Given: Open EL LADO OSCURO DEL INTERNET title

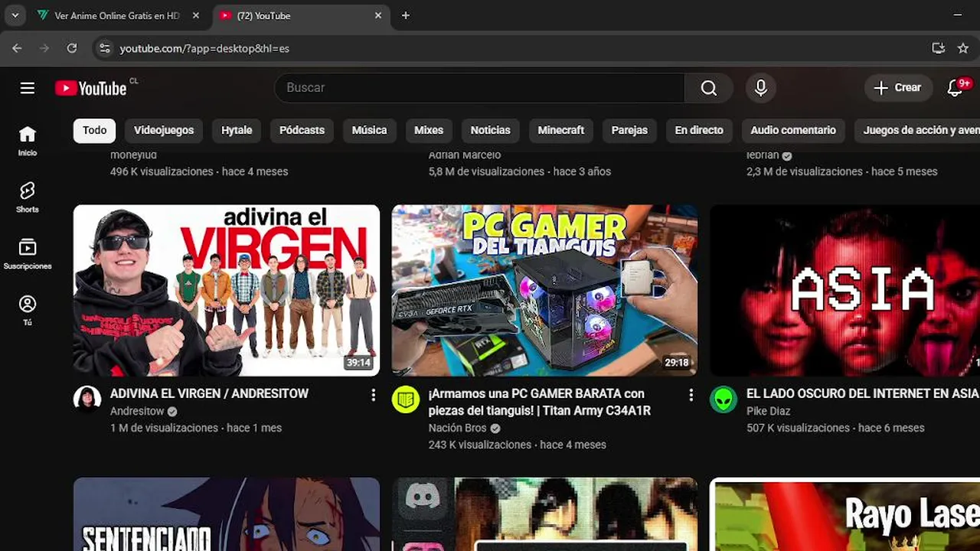Looking at the screenshot, I should 863,393.
